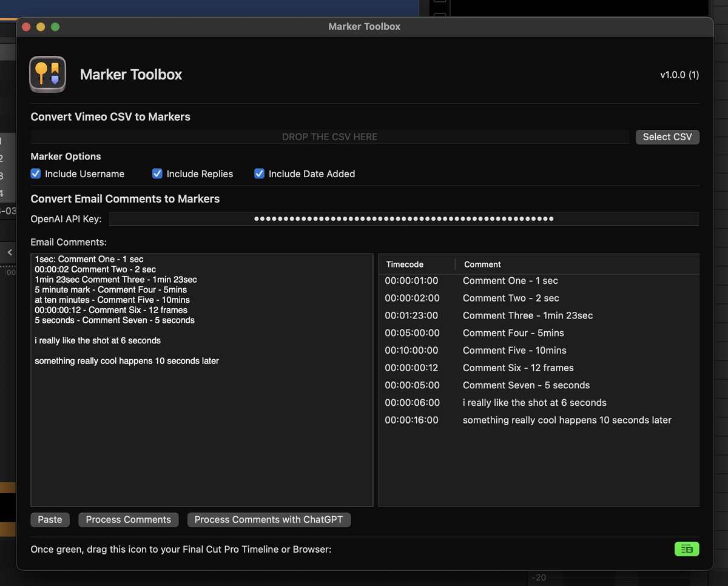Viewport: 728px width, 586px height.
Task: Run Process Comments with ChatGPT
Action: pyautogui.click(x=269, y=519)
